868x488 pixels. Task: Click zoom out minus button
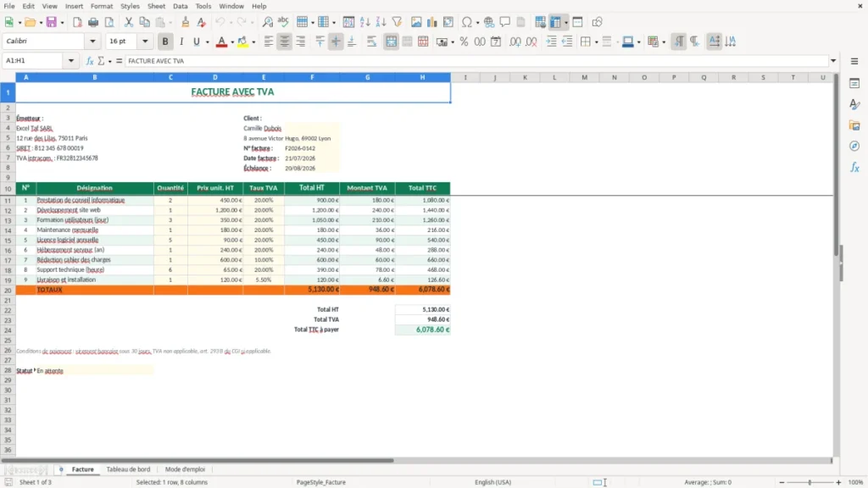click(782, 482)
